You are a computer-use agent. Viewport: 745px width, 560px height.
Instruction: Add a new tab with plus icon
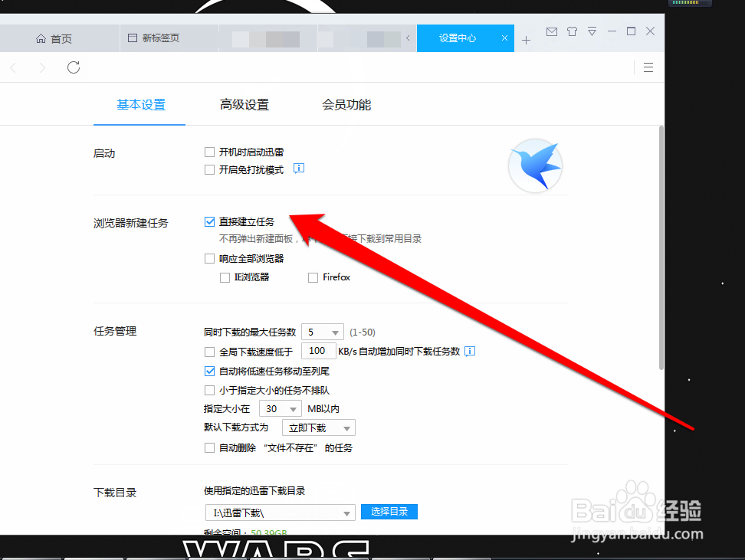tap(526, 40)
